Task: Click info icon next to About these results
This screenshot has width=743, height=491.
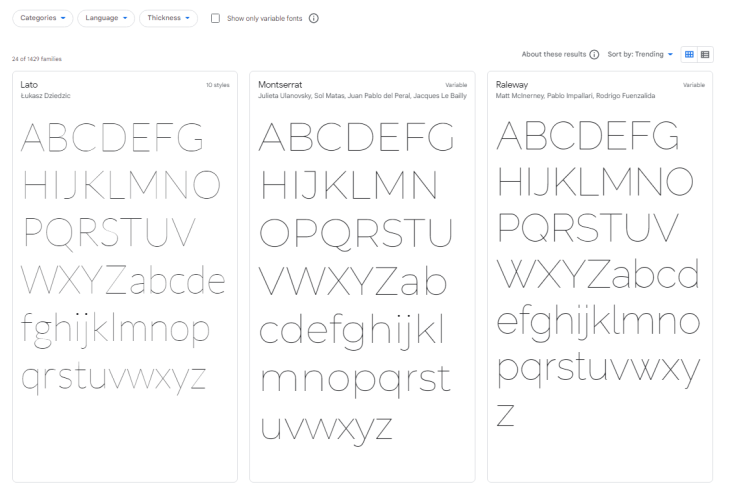Action: click(x=594, y=55)
